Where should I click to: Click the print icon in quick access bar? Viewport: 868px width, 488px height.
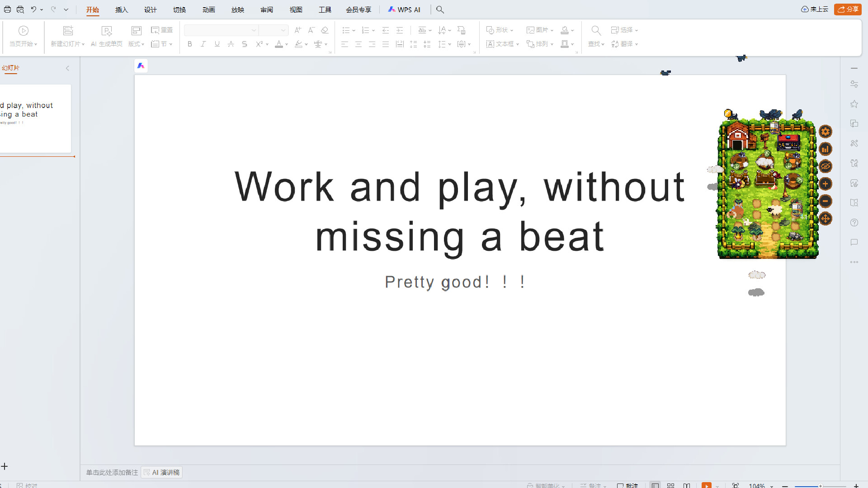pos(7,9)
